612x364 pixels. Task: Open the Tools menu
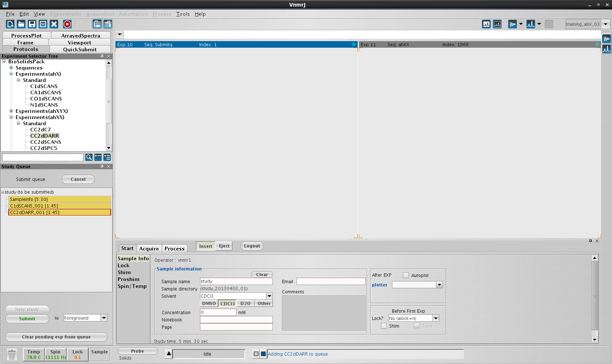coord(183,14)
